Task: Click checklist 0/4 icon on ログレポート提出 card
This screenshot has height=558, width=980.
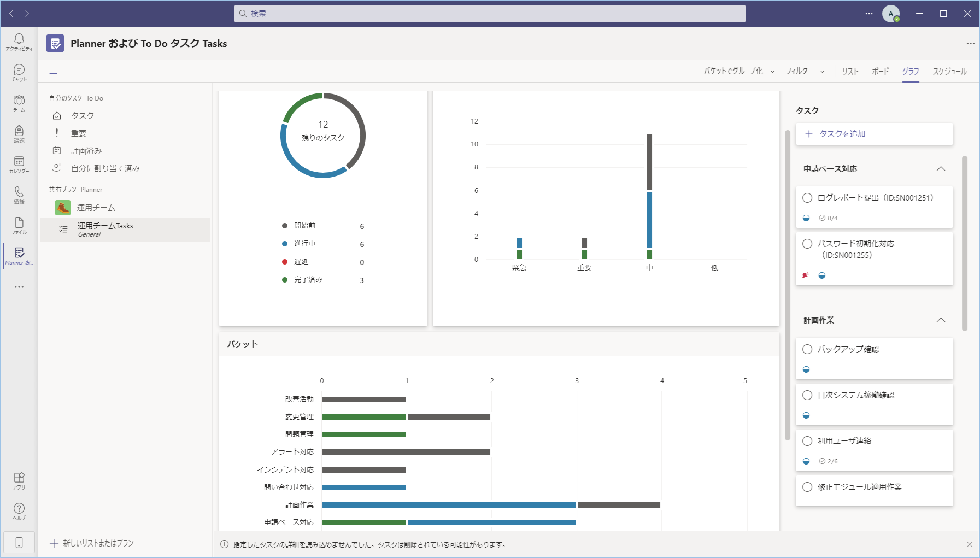Action: pyautogui.click(x=822, y=218)
